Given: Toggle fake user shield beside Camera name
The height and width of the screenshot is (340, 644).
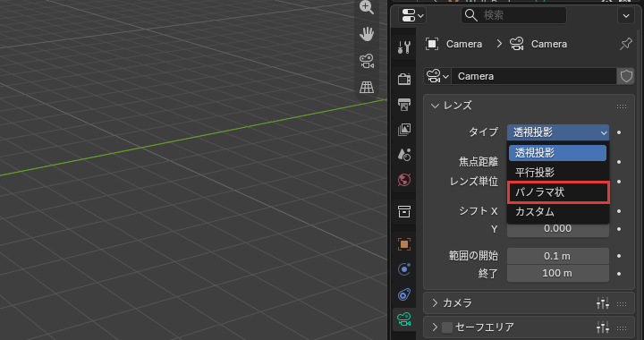Looking at the screenshot, I should pyautogui.click(x=626, y=76).
